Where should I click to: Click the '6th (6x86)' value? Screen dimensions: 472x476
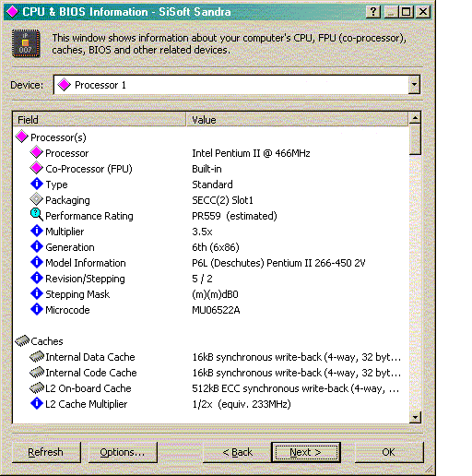(216, 247)
